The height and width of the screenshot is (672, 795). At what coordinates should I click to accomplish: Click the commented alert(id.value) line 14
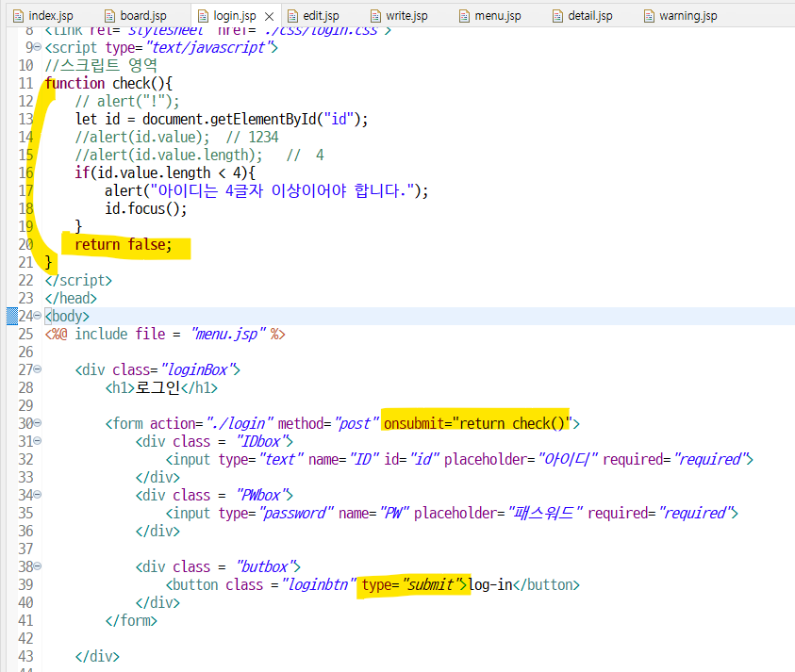pyautogui.click(x=176, y=137)
